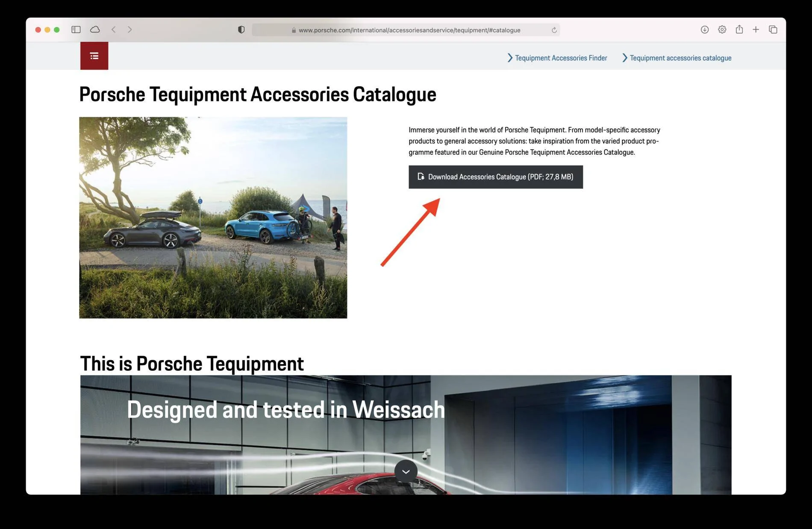Click the PDF document icon on download button
This screenshot has height=529, width=812.
pos(421,176)
